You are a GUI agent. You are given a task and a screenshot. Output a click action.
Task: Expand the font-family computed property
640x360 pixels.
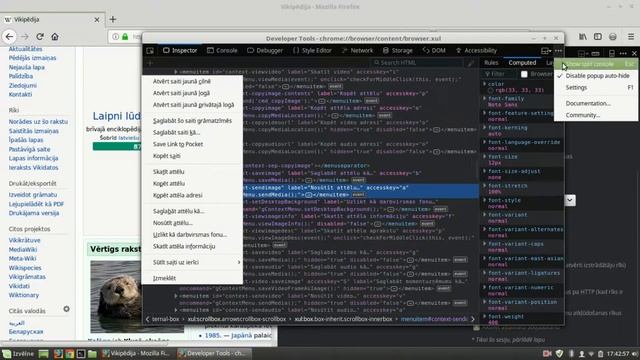pyautogui.click(x=485, y=99)
